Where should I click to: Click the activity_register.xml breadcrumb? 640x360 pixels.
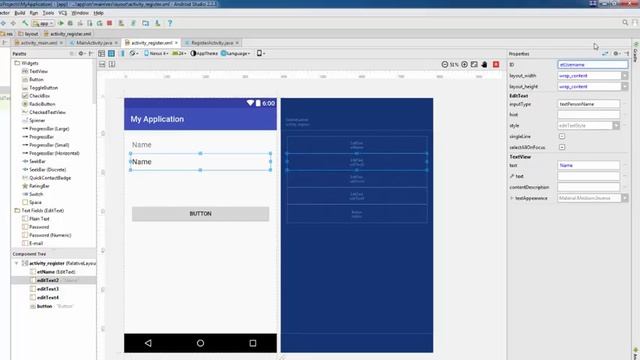pyautogui.click(x=67, y=34)
